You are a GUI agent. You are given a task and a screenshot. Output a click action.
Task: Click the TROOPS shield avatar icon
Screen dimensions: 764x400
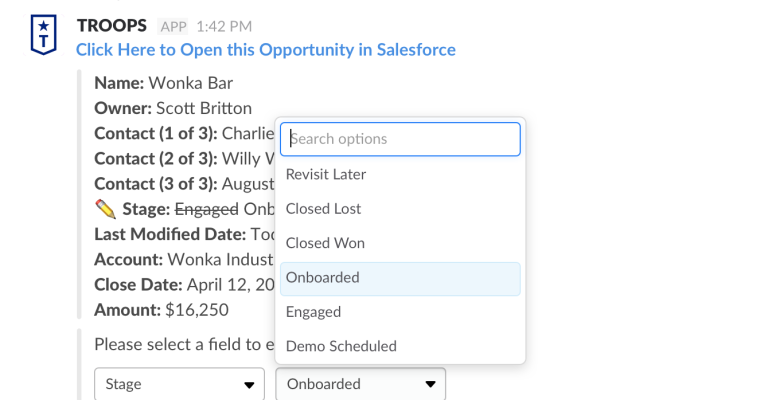(41, 36)
